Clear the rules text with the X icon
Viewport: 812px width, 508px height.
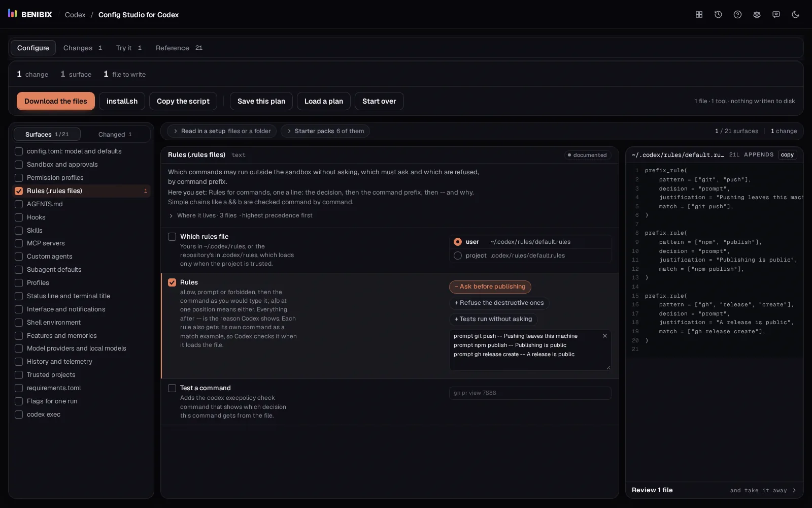coord(604,336)
